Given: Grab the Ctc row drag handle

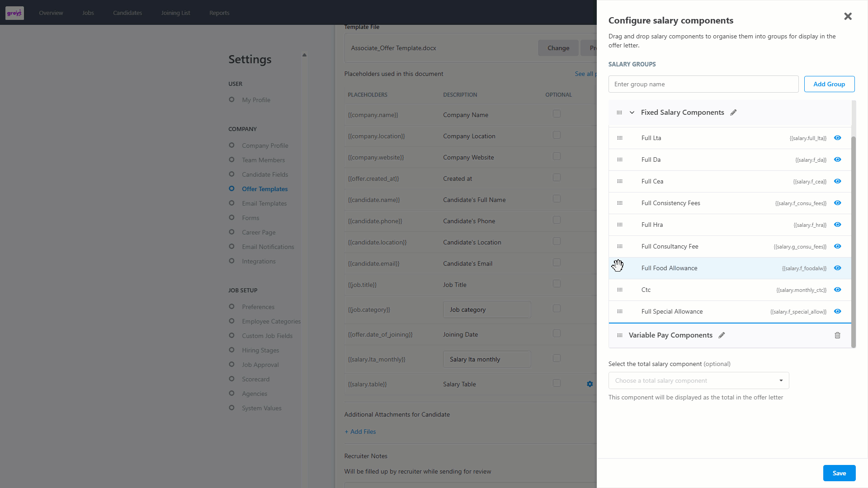Looking at the screenshot, I should [x=619, y=290].
